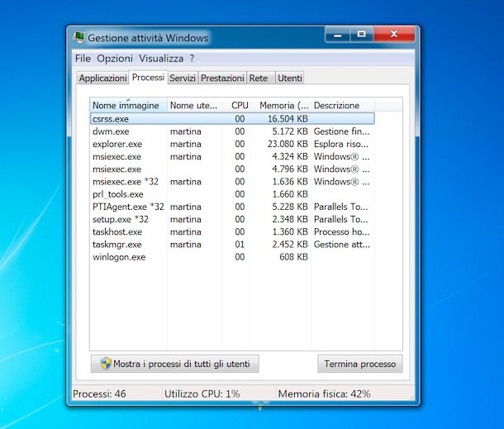Image resolution: width=504 pixels, height=429 pixels.
Task: Switch to the Servizi tab
Action: pyautogui.click(x=183, y=79)
